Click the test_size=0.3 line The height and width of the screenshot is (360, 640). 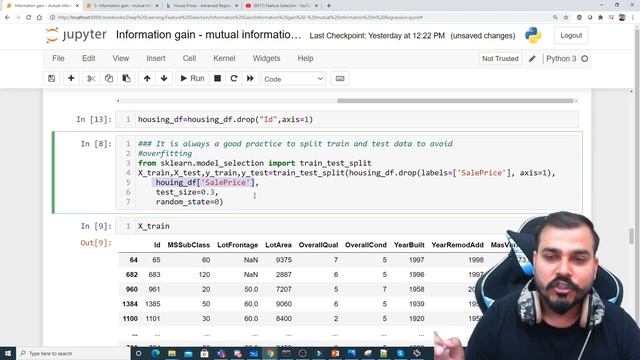(x=187, y=192)
